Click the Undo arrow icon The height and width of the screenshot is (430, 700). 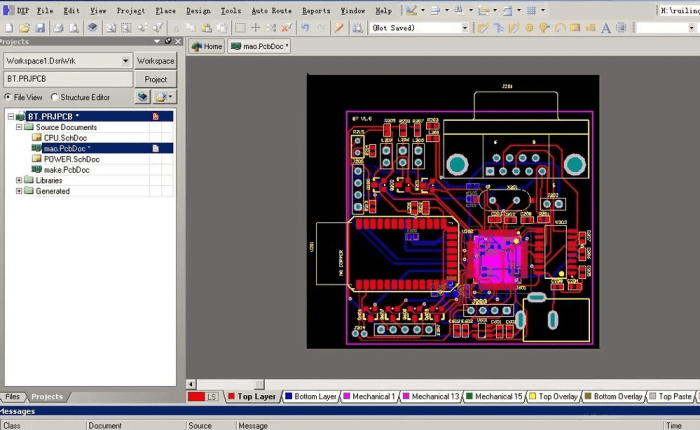305,28
